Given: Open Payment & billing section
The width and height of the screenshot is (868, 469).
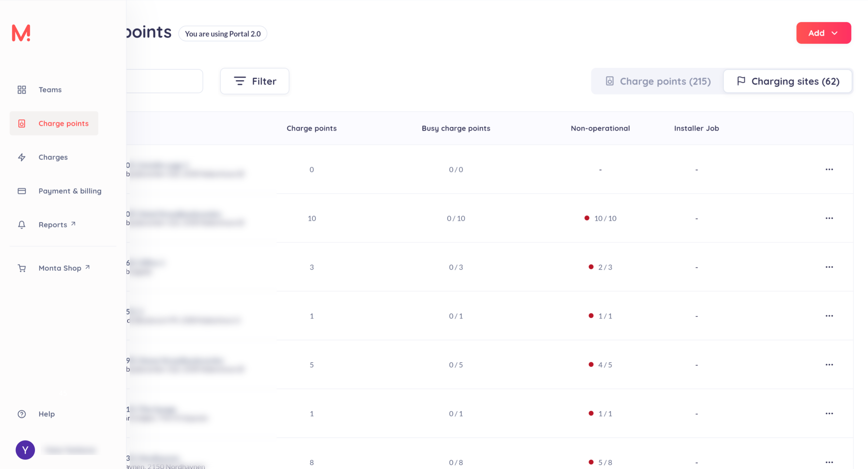Looking at the screenshot, I should click(70, 191).
